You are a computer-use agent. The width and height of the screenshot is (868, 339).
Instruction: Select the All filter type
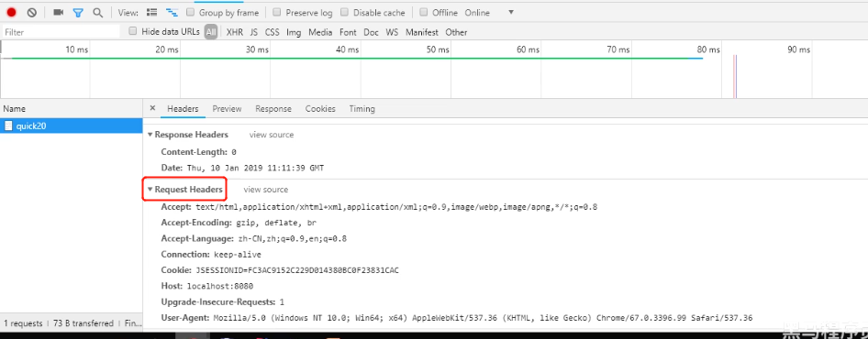point(211,32)
